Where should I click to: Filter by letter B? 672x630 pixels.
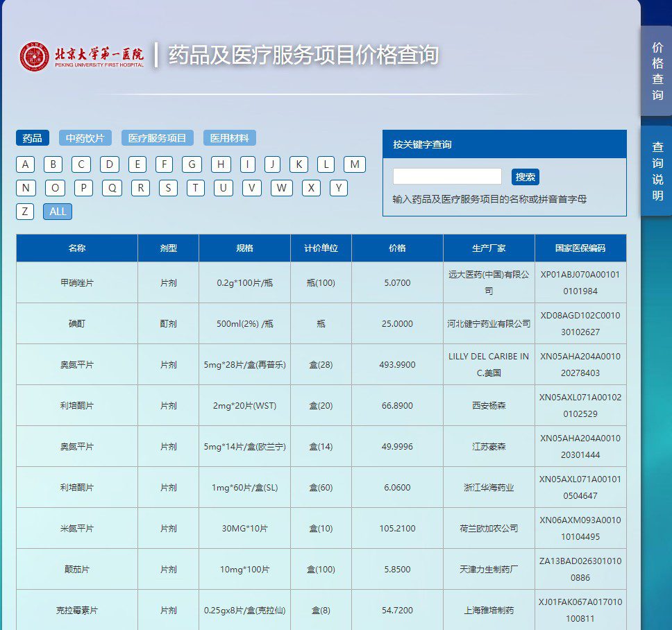53,164
